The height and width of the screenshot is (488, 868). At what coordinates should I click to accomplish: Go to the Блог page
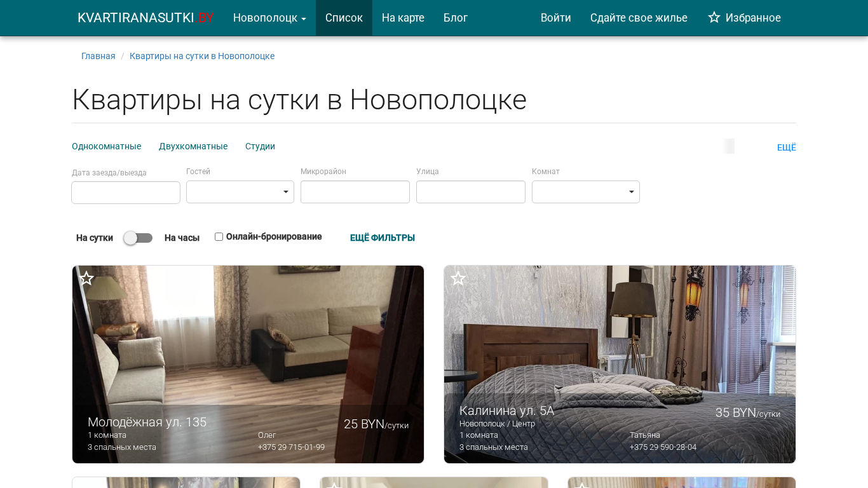point(456,18)
